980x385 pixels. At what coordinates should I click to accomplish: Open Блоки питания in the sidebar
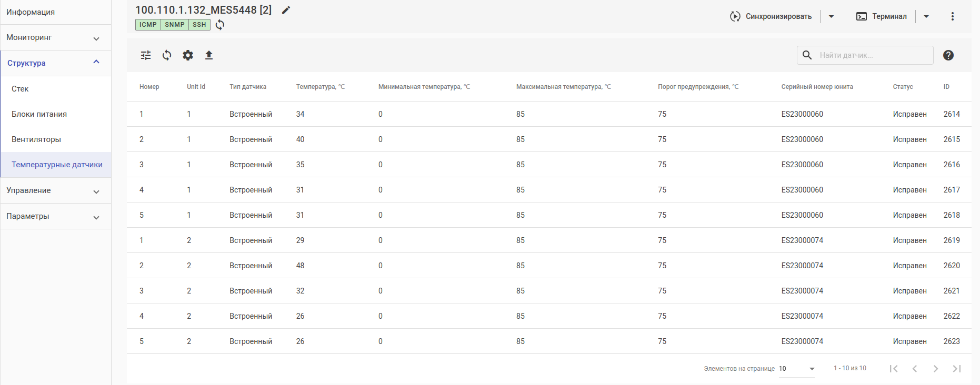(39, 114)
